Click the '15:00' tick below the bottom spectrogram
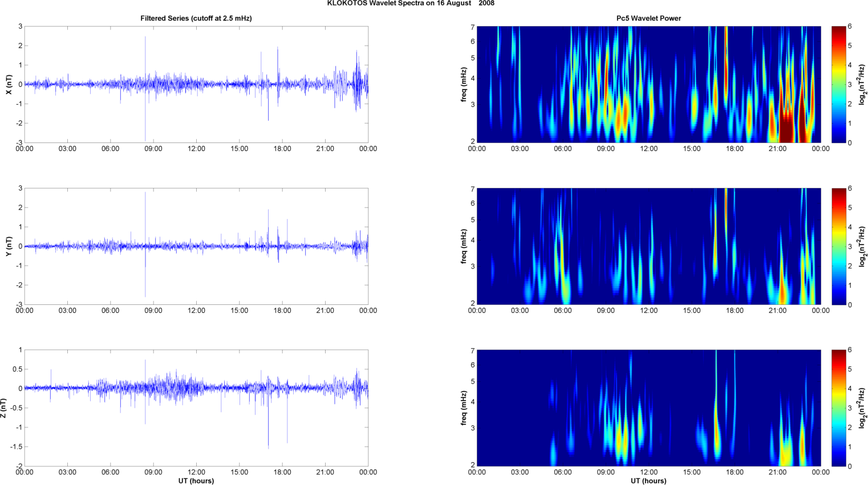This screenshot has height=485, width=868. [x=692, y=472]
